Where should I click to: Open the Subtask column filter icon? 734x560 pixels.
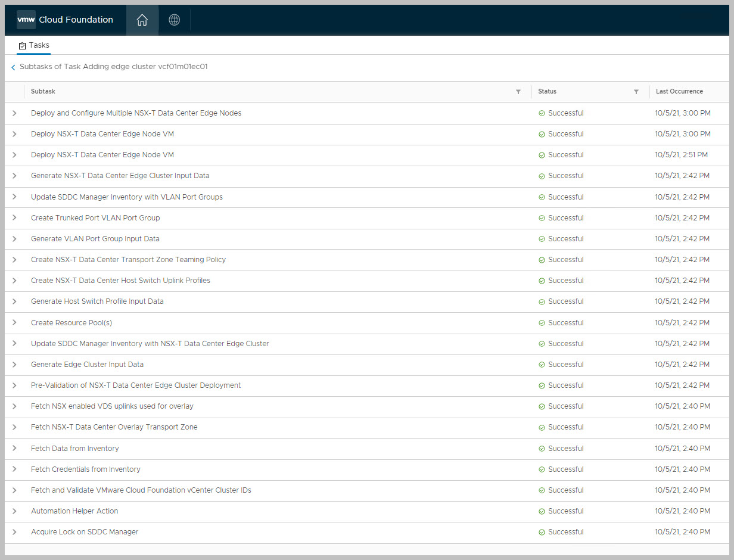(518, 92)
